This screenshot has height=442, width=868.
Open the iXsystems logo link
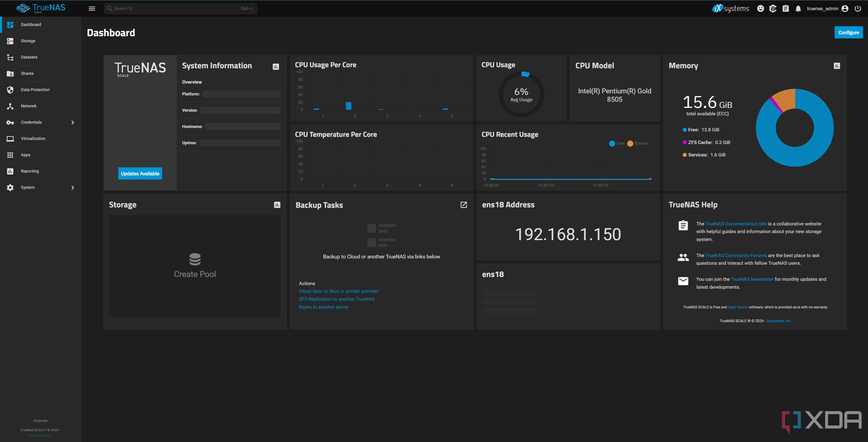(x=731, y=8)
